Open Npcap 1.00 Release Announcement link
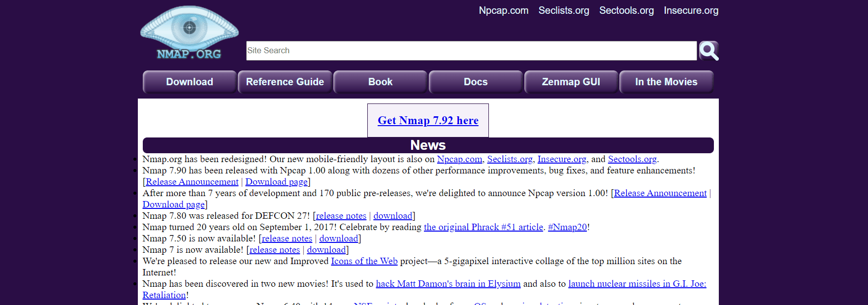The image size is (868, 305). 660,193
